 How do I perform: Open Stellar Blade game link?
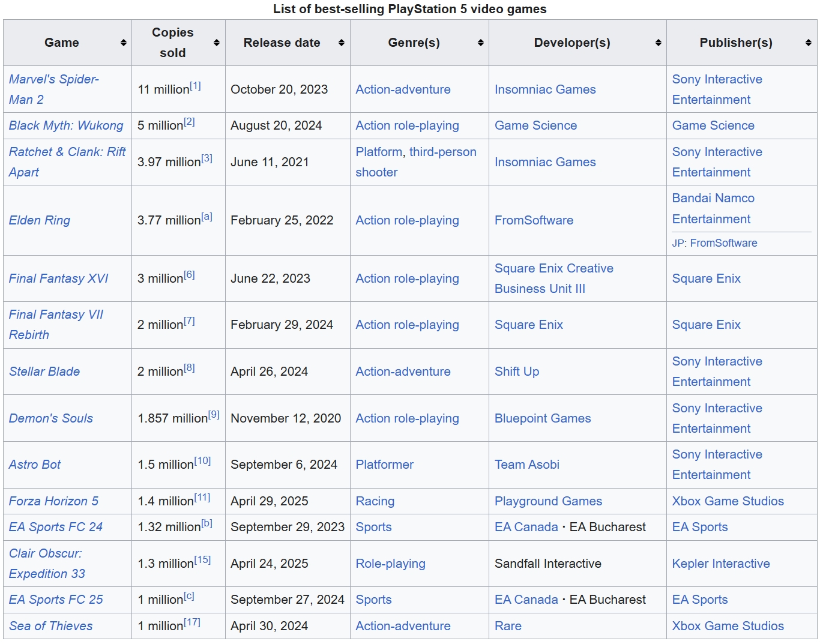(x=44, y=372)
